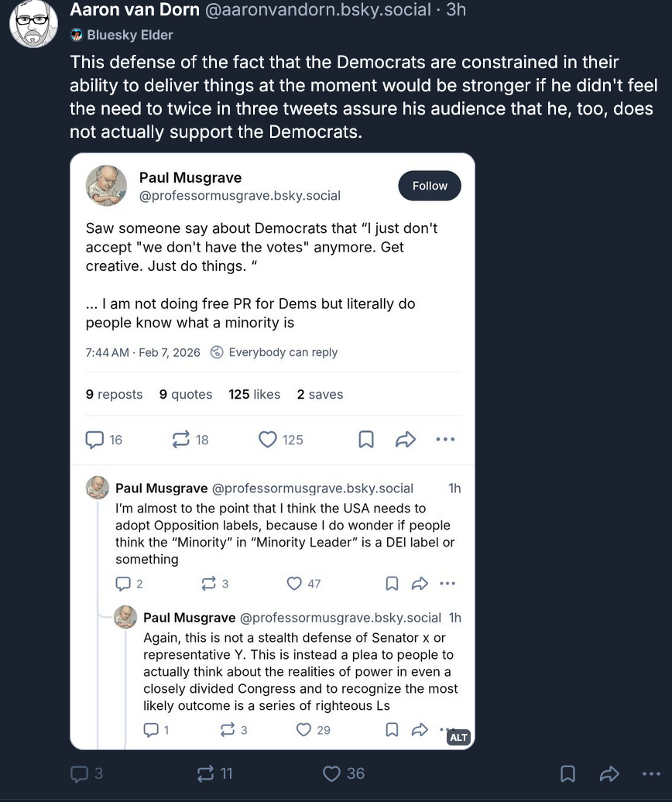
Task: Click repost icon showing 18
Action: click(181, 440)
